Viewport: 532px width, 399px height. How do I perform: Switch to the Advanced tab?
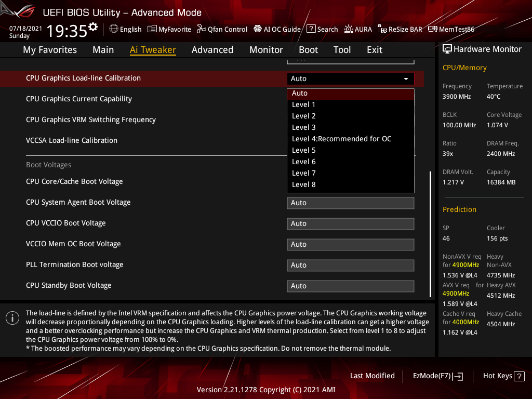(x=212, y=49)
